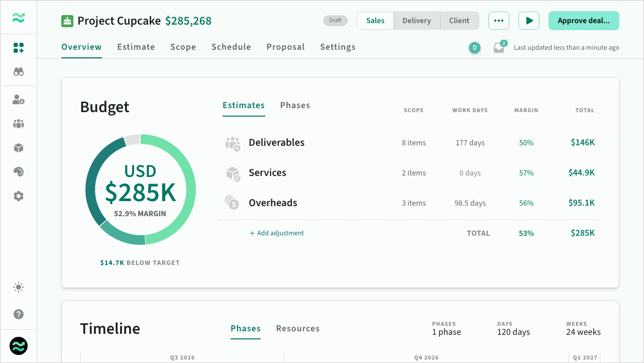Open the binoculars explore icon in sidebar
The width and height of the screenshot is (644, 363).
tap(19, 72)
